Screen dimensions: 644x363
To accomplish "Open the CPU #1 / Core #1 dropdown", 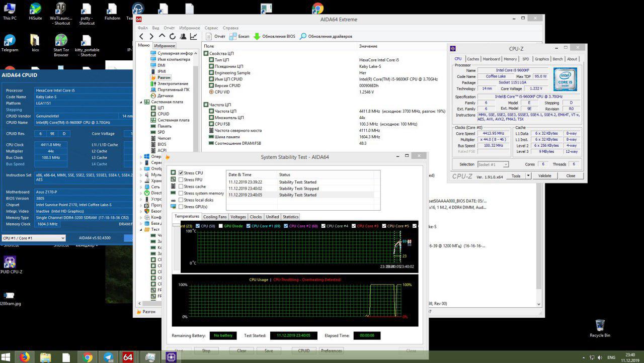I will point(34,238).
